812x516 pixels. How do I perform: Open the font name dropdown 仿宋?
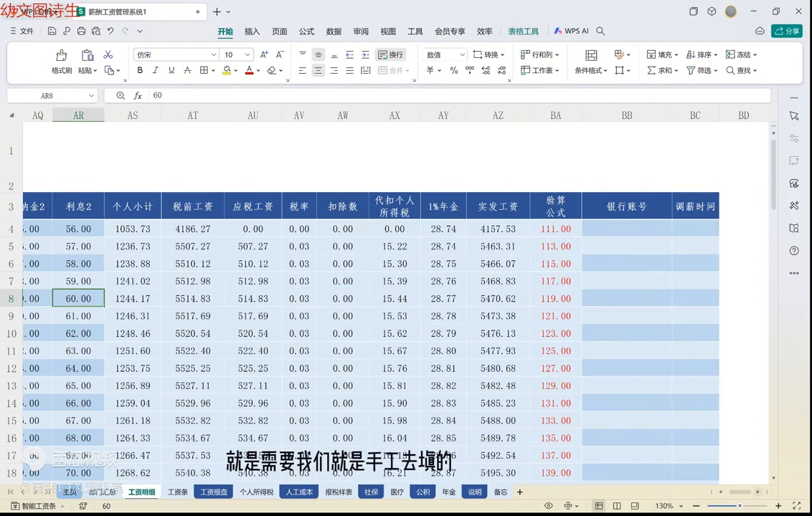(x=176, y=54)
